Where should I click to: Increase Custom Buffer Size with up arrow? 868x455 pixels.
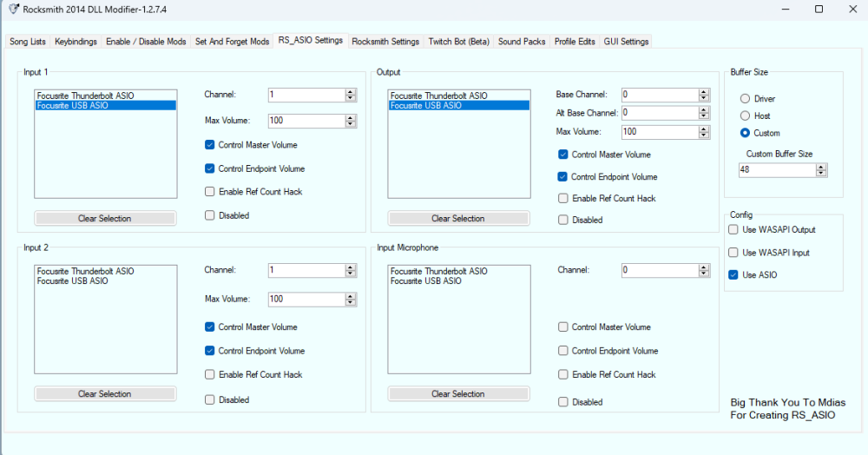821,168
